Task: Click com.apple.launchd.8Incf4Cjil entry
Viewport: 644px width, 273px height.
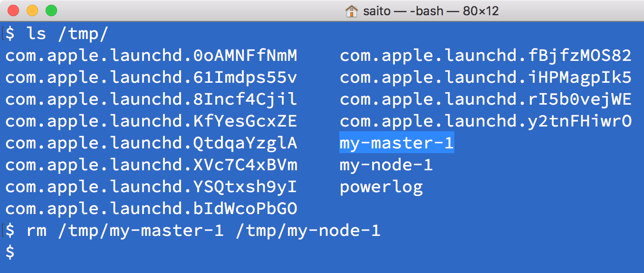Action: (151, 99)
